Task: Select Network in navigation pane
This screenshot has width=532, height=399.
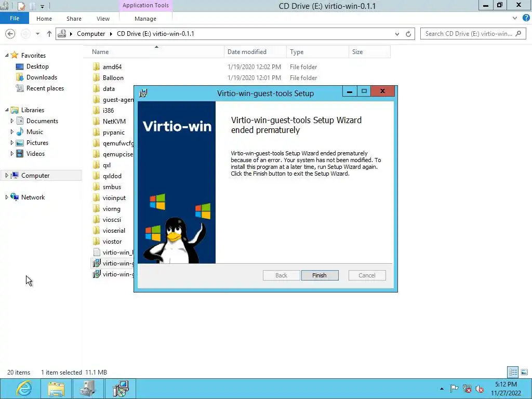Action: [x=33, y=197]
